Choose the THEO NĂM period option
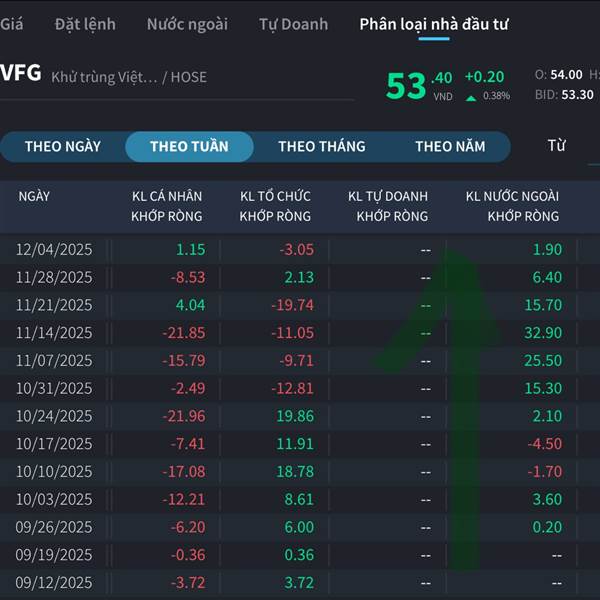600x600 pixels. (450, 146)
